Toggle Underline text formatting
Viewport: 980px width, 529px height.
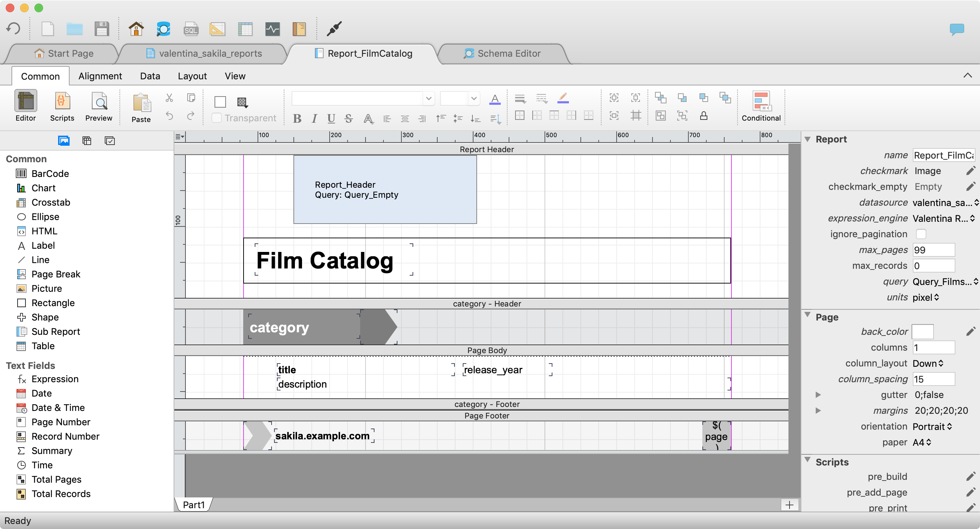(x=331, y=118)
